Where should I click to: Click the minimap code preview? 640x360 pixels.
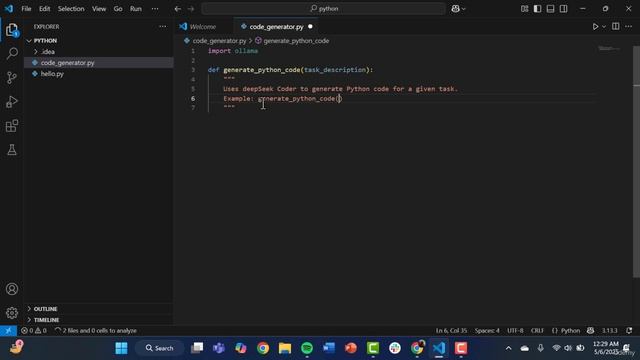pyautogui.click(x=609, y=49)
